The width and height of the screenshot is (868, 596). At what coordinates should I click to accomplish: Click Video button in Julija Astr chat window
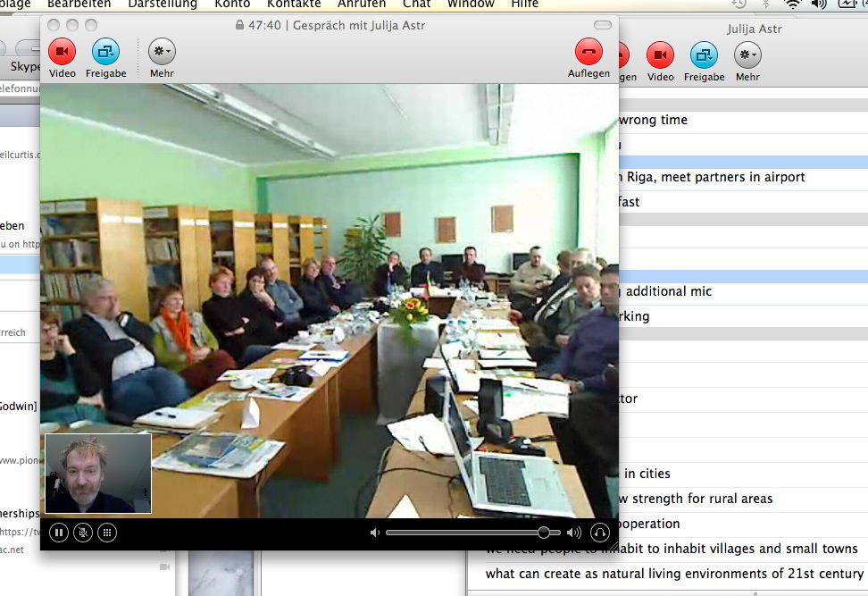pos(660,56)
